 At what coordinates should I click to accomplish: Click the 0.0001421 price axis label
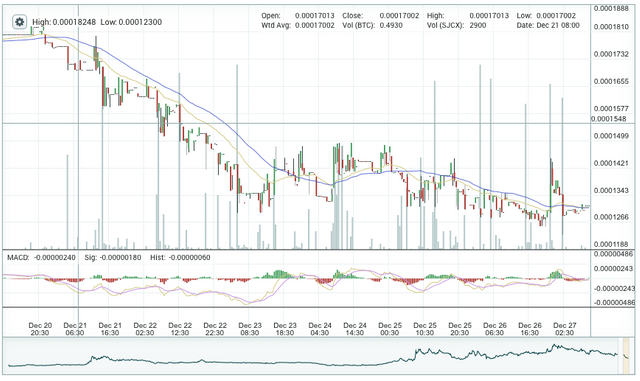(611, 163)
